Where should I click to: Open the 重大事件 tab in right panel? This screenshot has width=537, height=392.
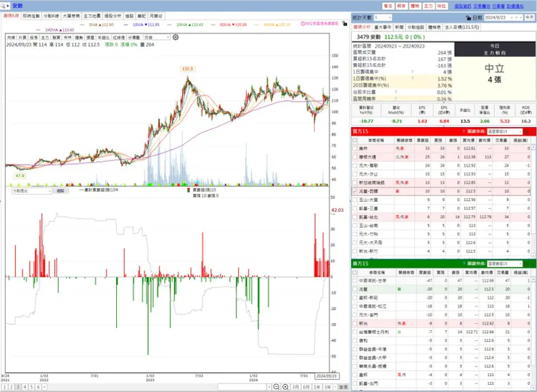pos(382,27)
